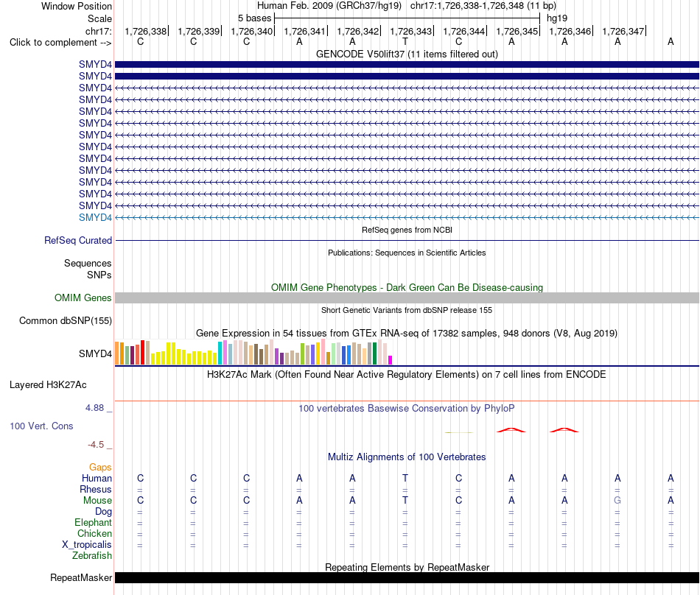Click the X_tropicalis alignment row label
The image size is (700, 595).
pyautogui.click(x=87, y=545)
